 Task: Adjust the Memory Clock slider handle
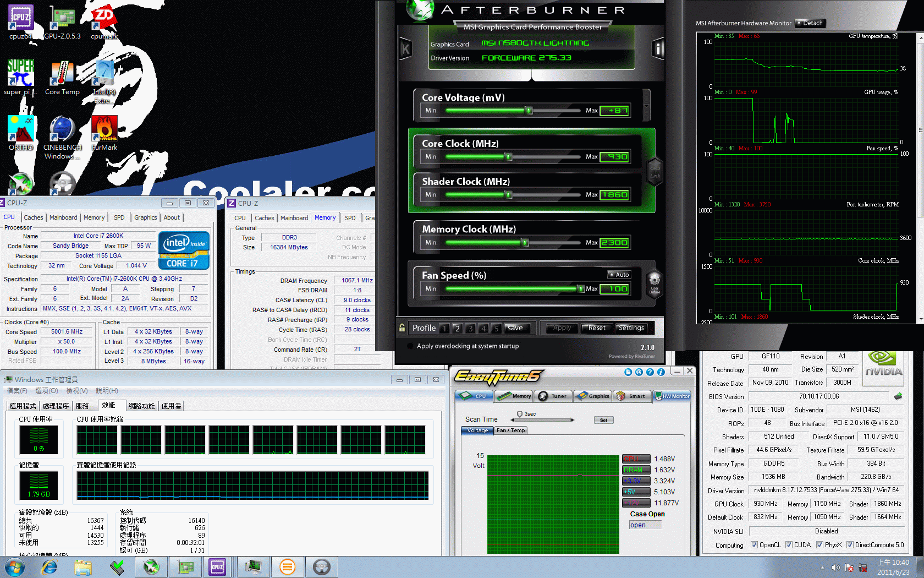click(525, 243)
